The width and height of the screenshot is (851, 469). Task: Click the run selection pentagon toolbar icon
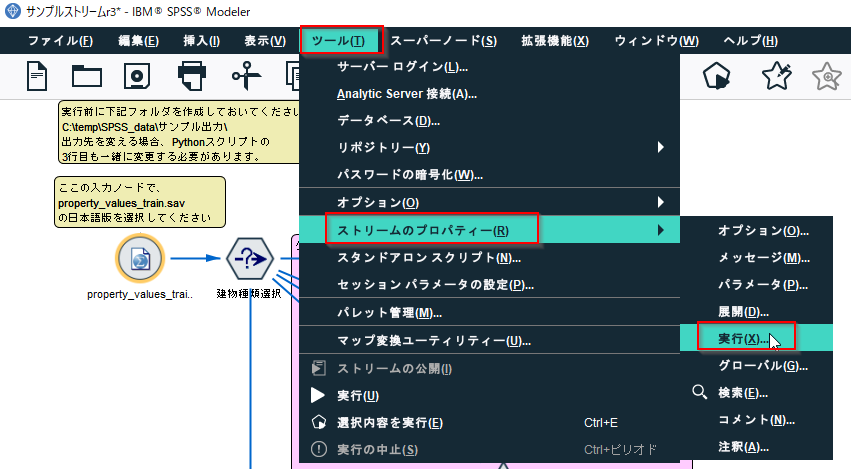[716, 76]
